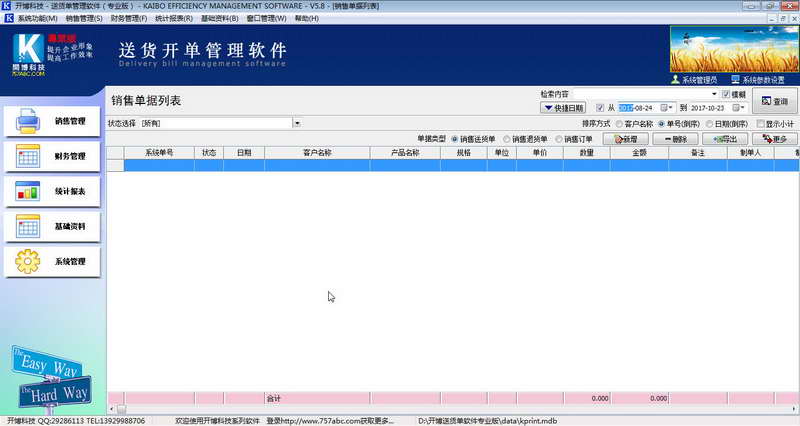Click the 开博科技 K logo in banner
Screen dimensions: 800x426
point(29,50)
